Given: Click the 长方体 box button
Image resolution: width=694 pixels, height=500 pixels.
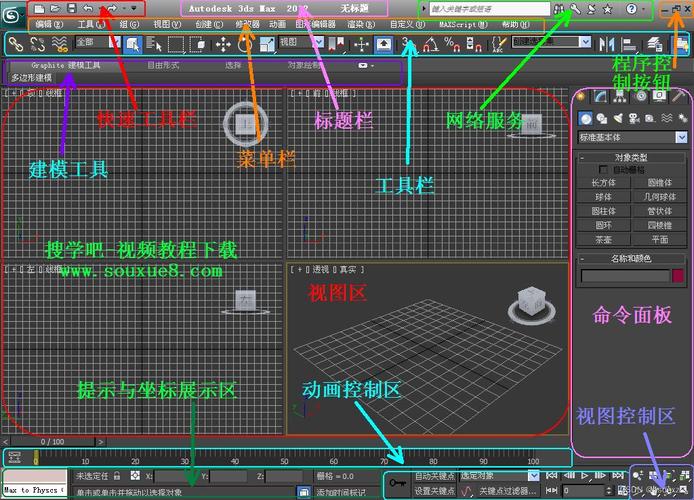Looking at the screenshot, I should pos(603,183).
